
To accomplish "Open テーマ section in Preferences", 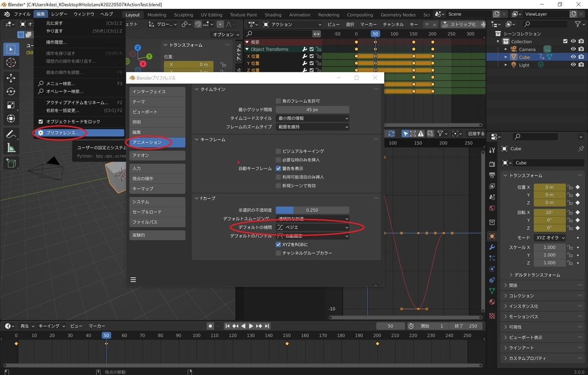I will click(157, 101).
